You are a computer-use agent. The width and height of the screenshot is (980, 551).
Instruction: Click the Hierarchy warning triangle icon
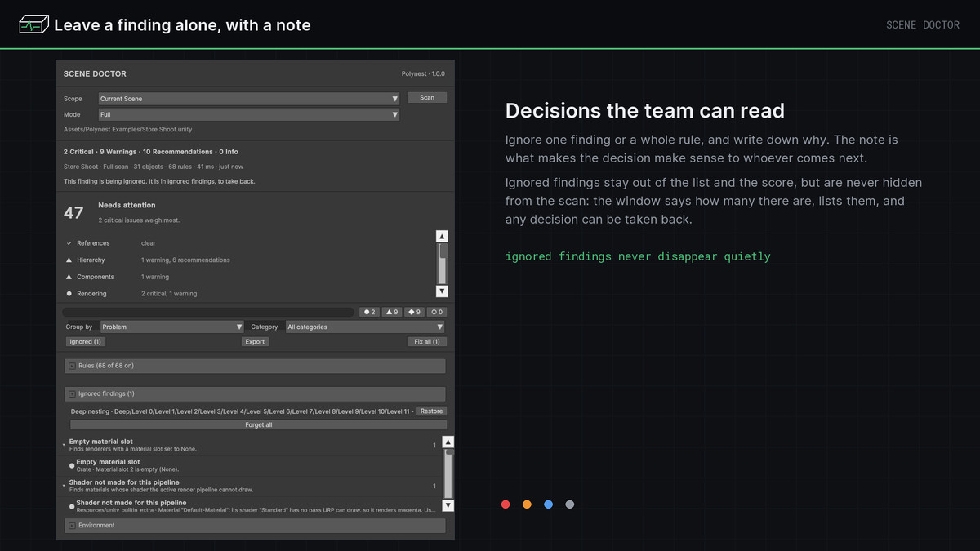pos(69,260)
